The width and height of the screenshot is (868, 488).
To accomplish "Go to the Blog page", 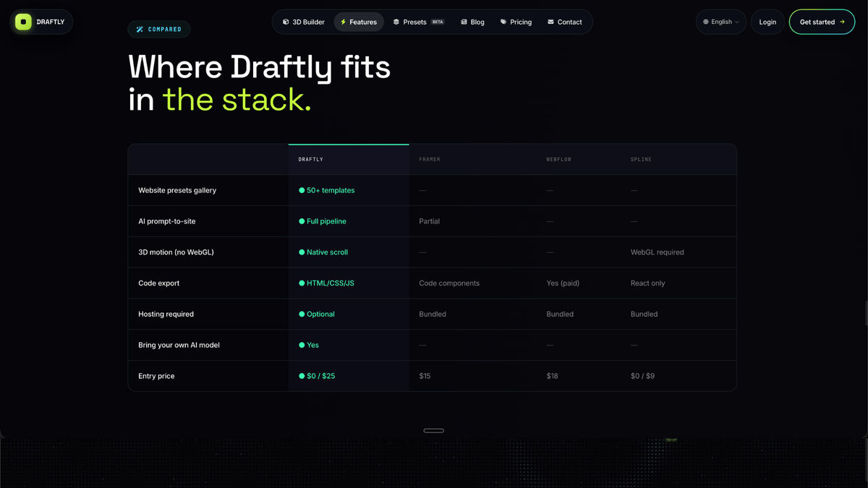I will pyautogui.click(x=472, y=22).
